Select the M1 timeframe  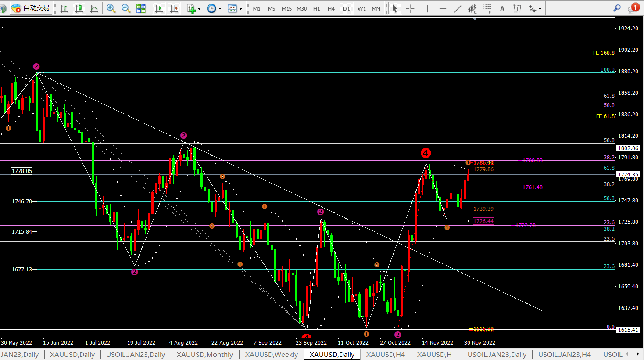pyautogui.click(x=257, y=8)
